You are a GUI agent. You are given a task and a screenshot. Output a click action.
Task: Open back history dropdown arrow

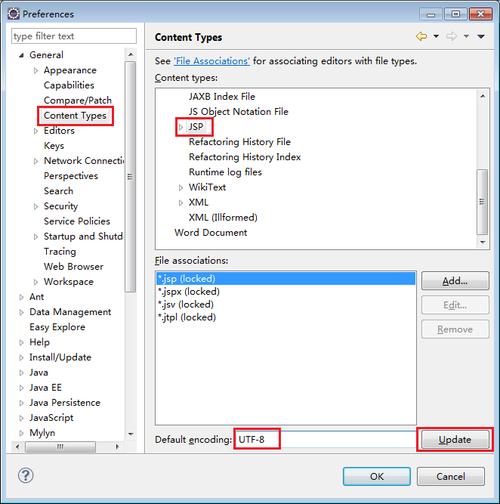(x=436, y=36)
